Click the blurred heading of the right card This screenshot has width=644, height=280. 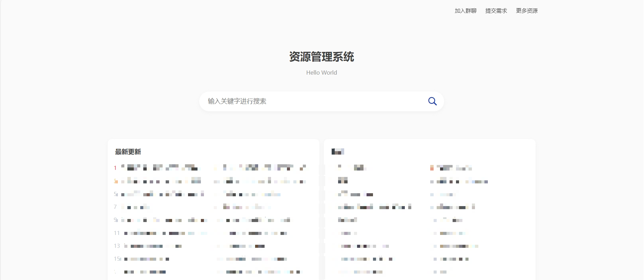338,152
